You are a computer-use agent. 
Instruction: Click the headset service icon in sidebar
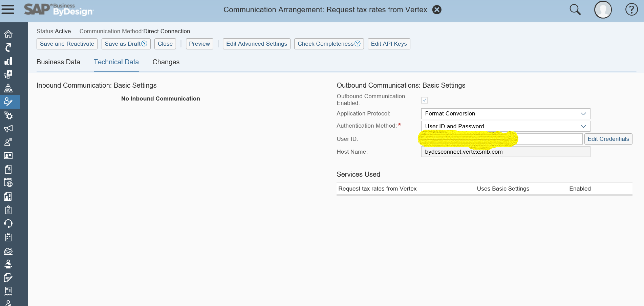coord(8,224)
